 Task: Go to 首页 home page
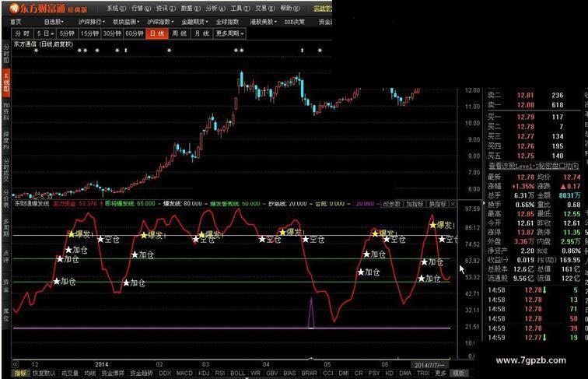coord(16,22)
